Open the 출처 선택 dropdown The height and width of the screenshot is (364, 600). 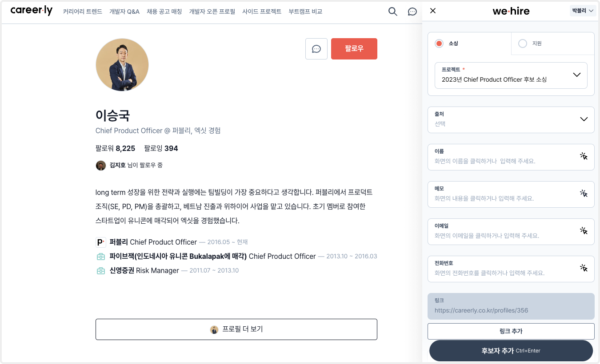click(x=511, y=120)
